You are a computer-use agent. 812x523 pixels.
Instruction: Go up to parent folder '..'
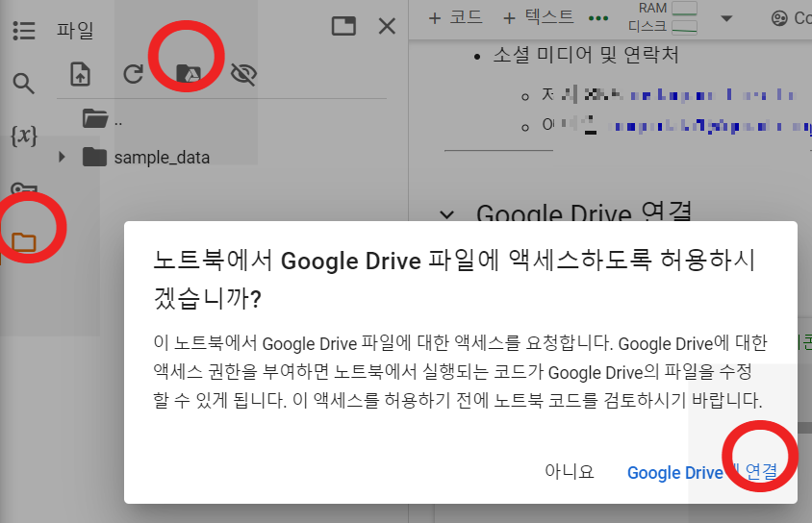click(103, 119)
